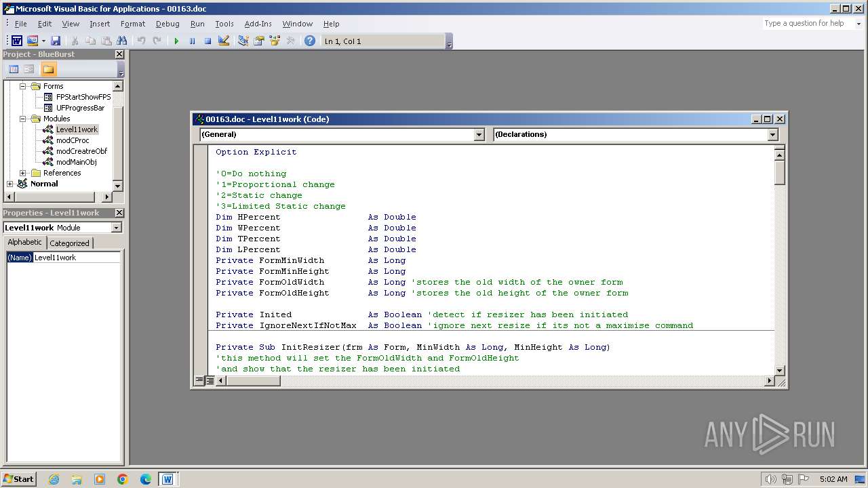Click Full Module View button in code window

coord(210,381)
